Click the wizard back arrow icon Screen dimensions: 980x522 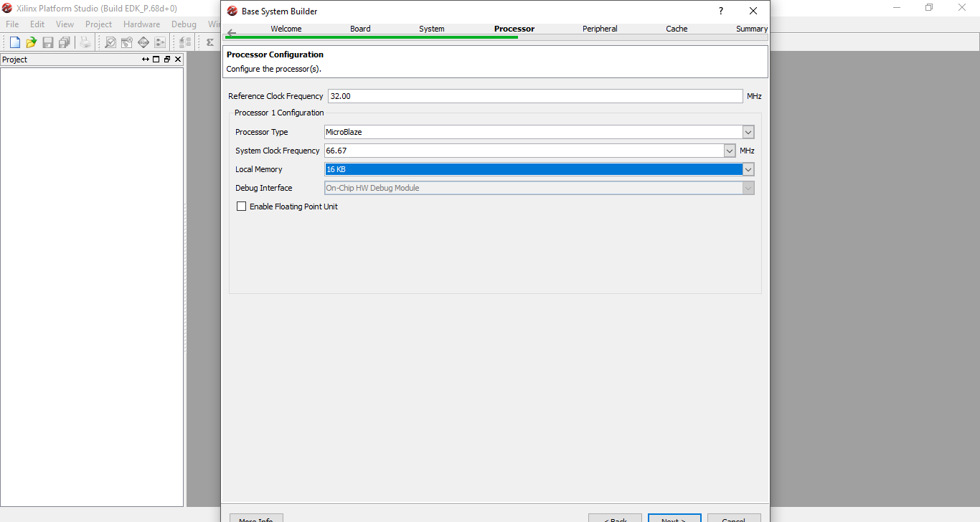point(231,33)
